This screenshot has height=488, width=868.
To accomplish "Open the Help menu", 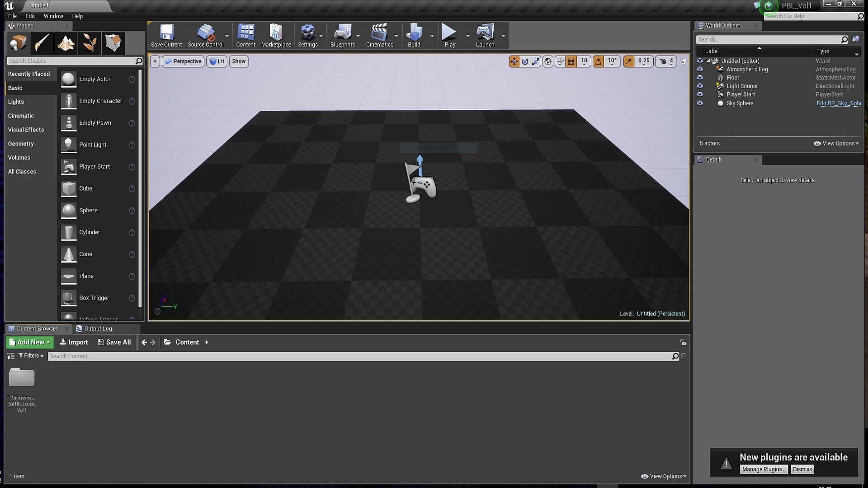I will click(x=77, y=16).
